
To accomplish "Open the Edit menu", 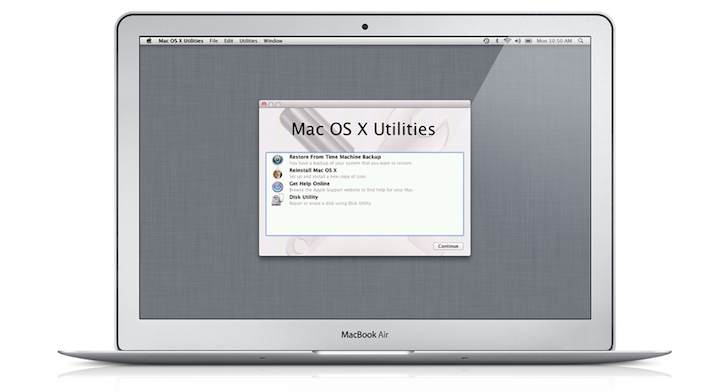I will point(228,41).
